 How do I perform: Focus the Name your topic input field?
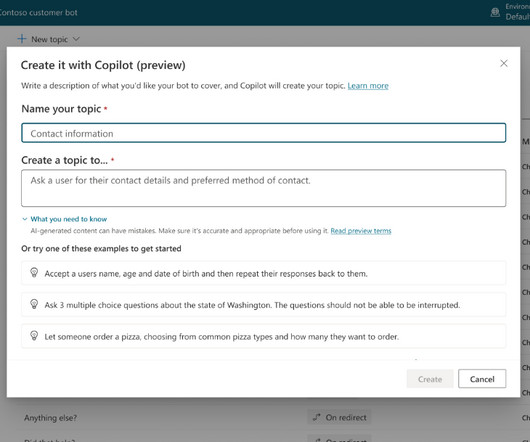[264, 133]
